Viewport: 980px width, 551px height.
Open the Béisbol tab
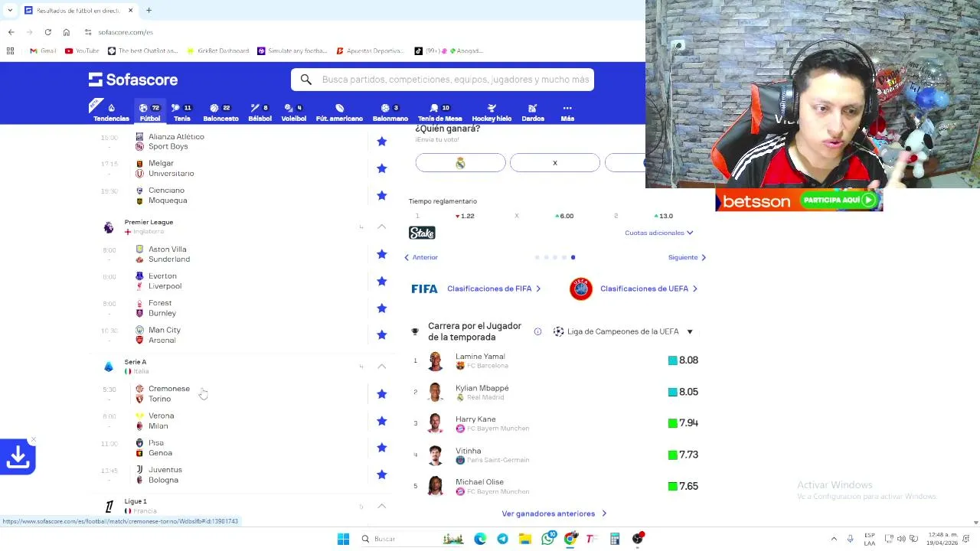[x=260, y=112]
